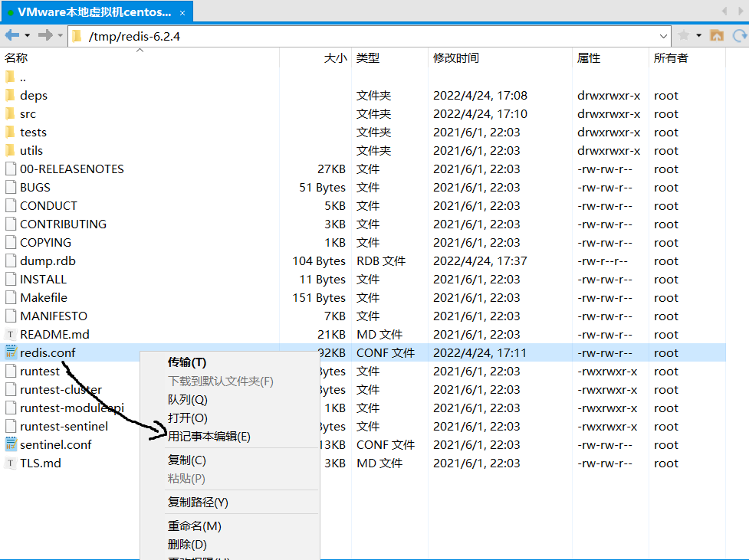Click the refresh icon
The image size is (749, 560).
point(741,35)
